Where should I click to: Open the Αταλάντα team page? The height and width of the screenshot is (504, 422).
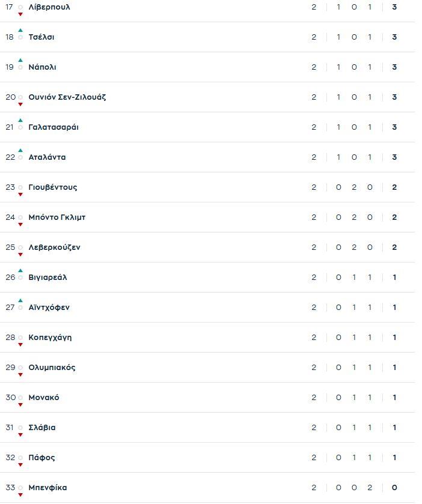coord(47,157)
